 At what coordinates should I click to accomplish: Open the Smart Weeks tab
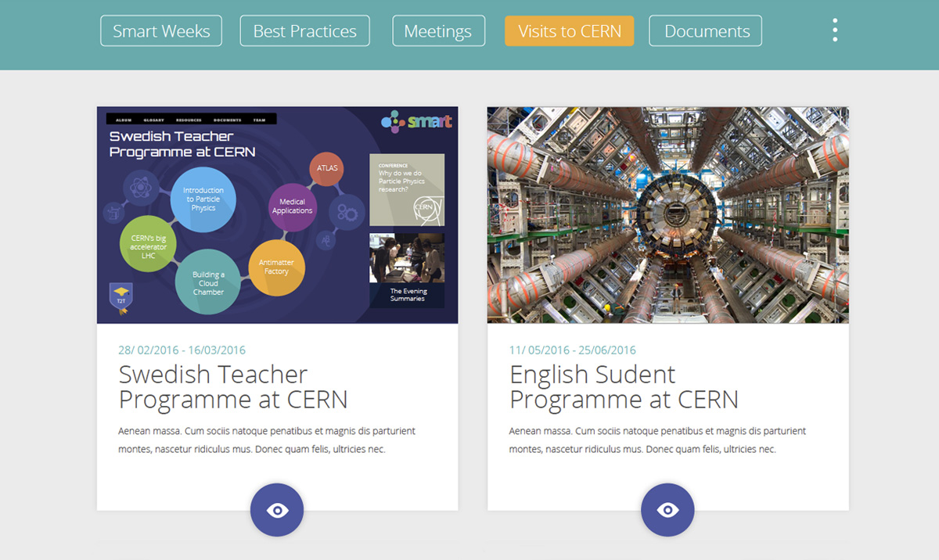161,31
